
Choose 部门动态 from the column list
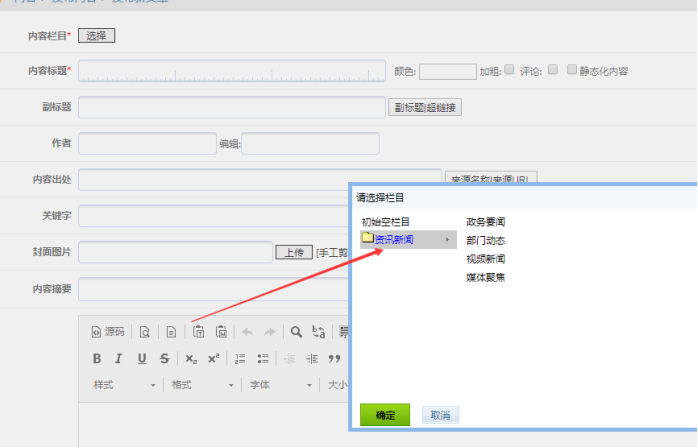coord(486,240)
